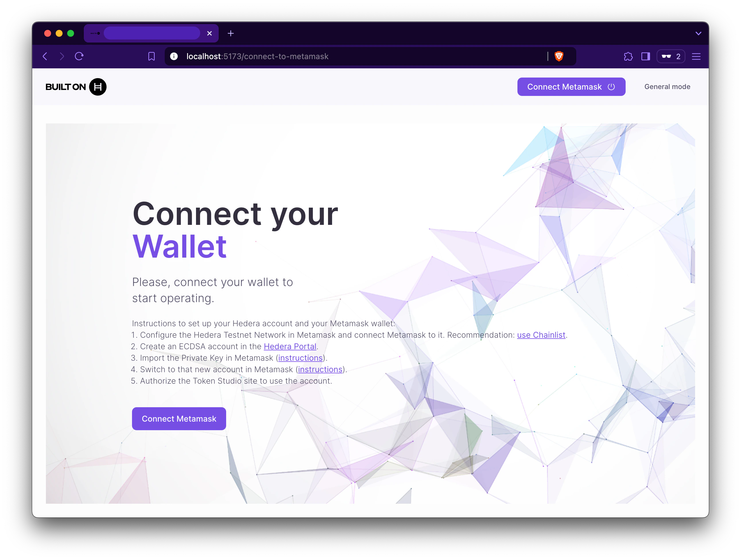
Task: Toggle the browser sidebar panel icon
Action: pyautogui.click(x=645, y=56)
